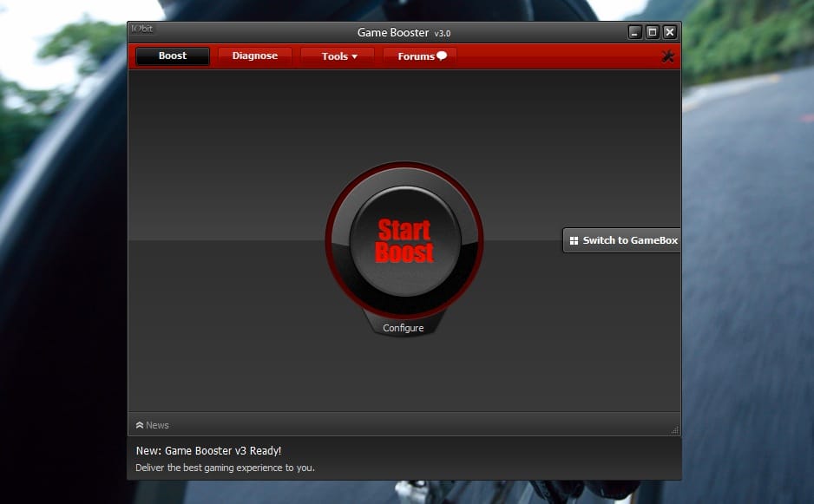814x504 pixels.
Task: Open settings via the wrench icon
Action: (667, 56)
